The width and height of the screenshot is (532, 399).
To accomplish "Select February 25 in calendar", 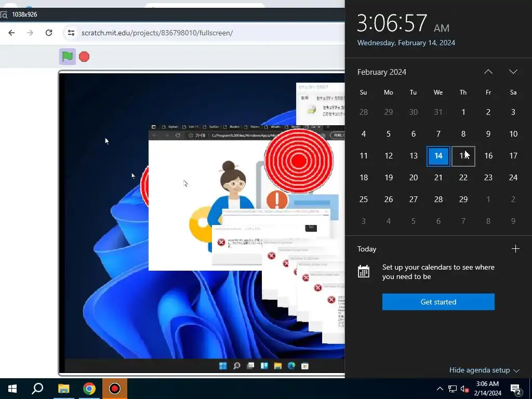I will (363, 199).
